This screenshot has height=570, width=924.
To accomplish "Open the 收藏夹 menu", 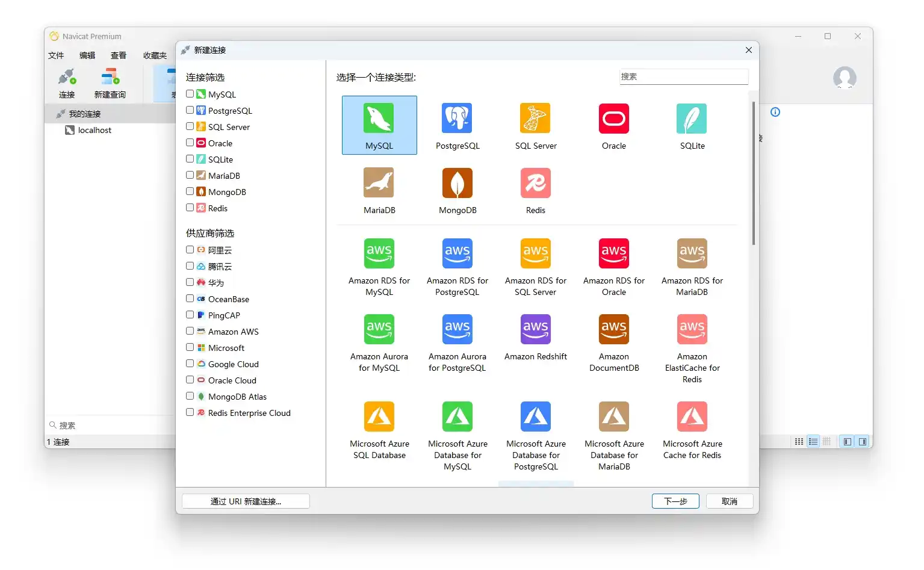I will [x=155, y=55].
